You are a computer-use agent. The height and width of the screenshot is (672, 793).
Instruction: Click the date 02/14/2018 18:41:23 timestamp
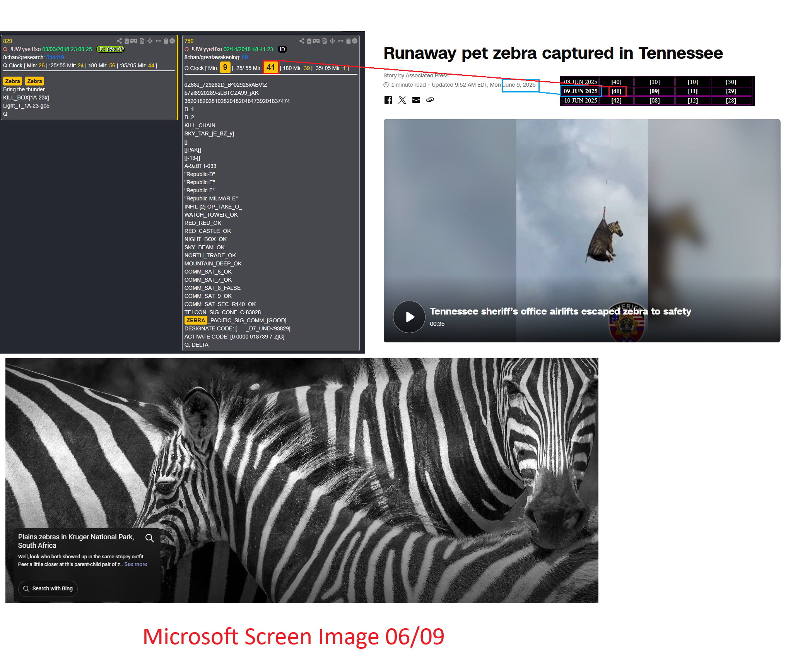tap(248, 49)
